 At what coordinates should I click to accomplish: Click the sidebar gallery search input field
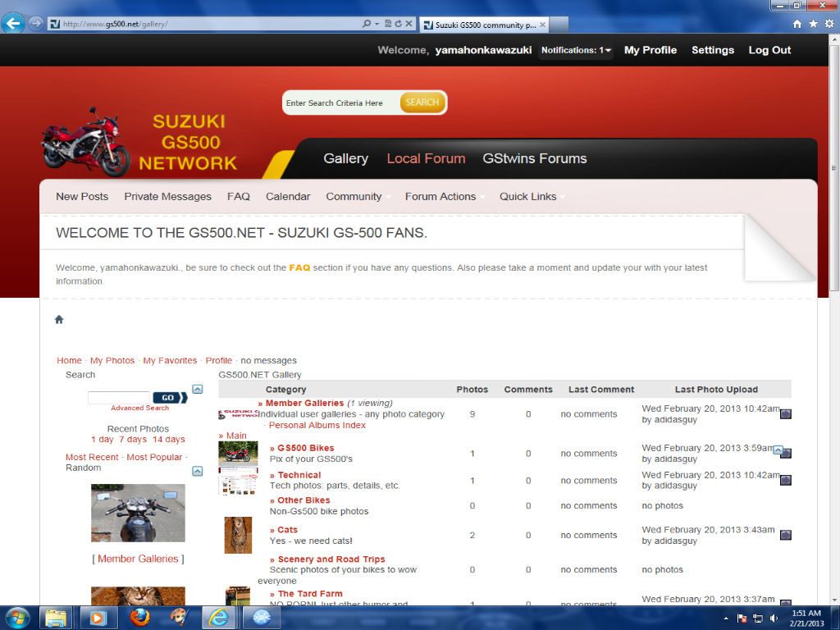tap(118, 398)
